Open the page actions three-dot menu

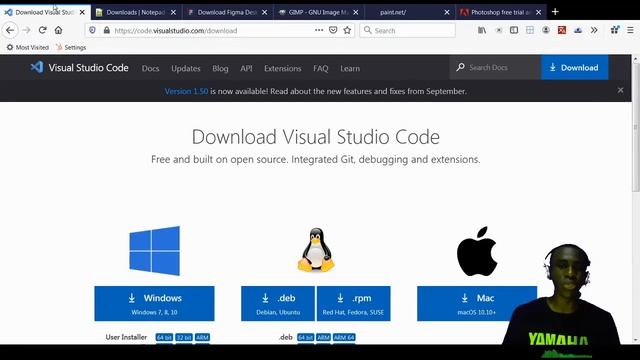[319, 30]
